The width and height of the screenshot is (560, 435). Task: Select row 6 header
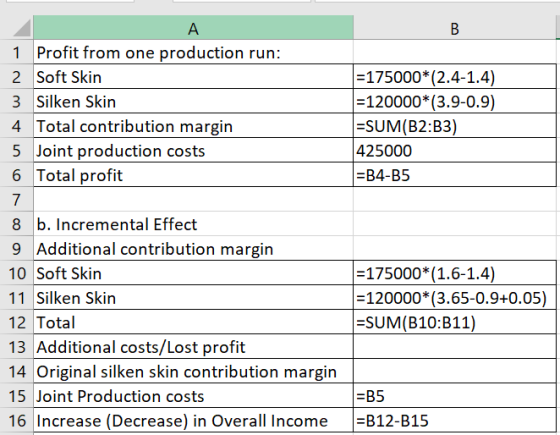pyautogui.click(x=16, y=175)
